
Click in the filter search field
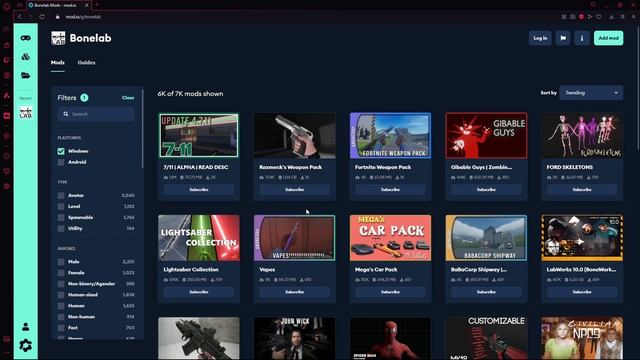coord(96,114)
